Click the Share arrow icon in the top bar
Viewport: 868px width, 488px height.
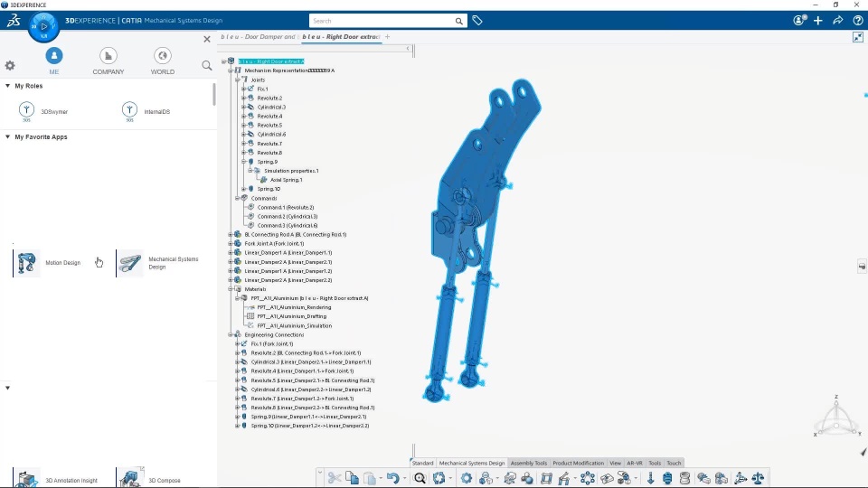(837, 21)
